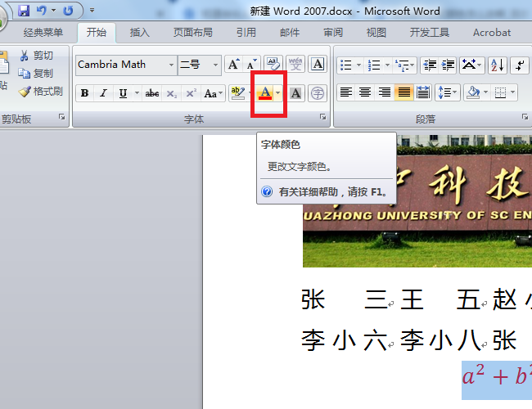Open the 字体 dialog launcher
The height and width of the screenshot is (409, 532).
[322, 117]
